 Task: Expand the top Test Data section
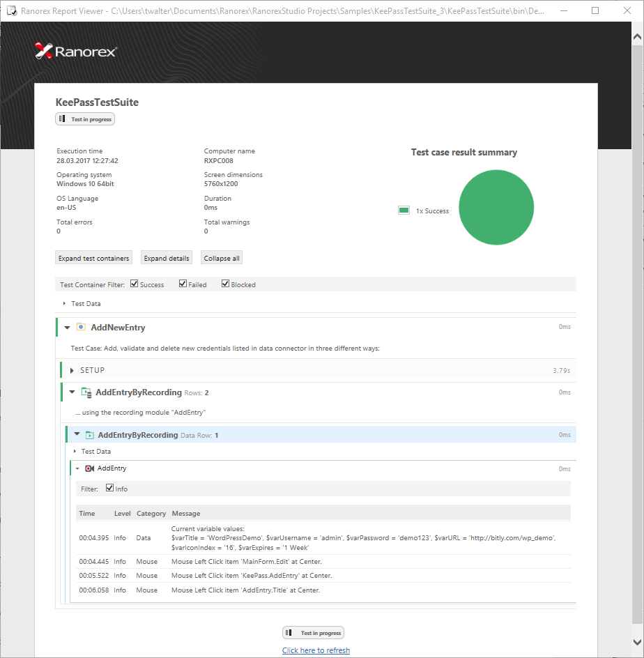pos(64,303)
